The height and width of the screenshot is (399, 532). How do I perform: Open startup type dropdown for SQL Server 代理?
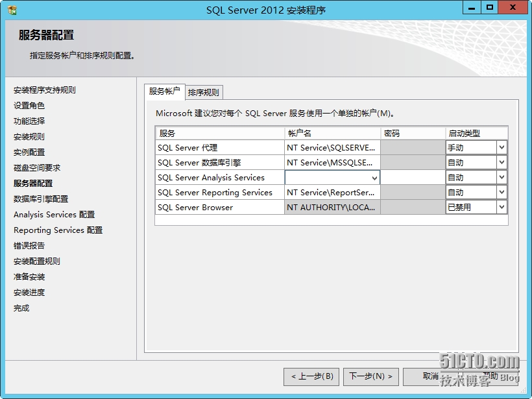pyautogui.click(x=502, y=147)
